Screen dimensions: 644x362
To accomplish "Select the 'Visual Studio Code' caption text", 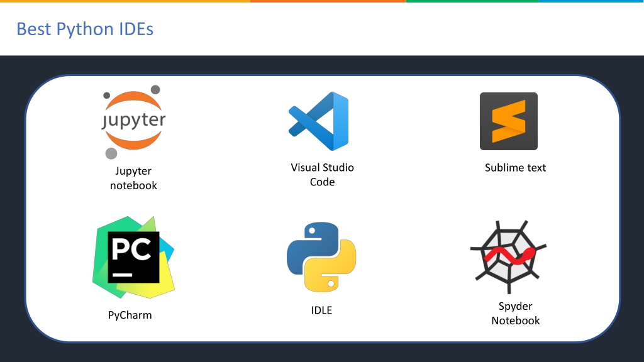I will (x=323, y=175).
